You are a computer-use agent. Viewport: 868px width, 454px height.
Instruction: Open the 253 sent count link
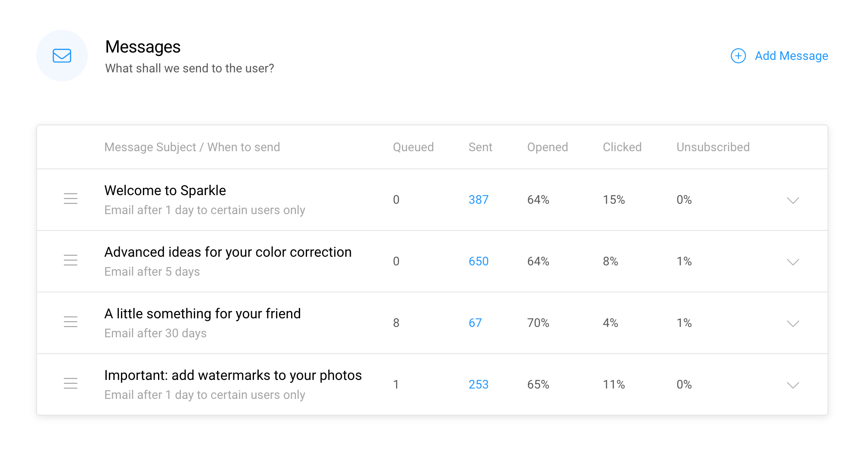point(478,385)
